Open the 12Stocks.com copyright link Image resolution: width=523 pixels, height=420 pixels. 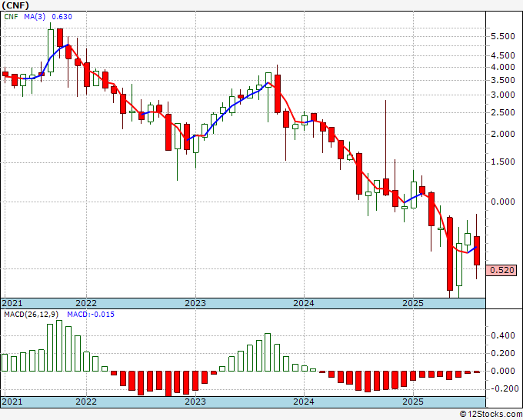[491, 415]
